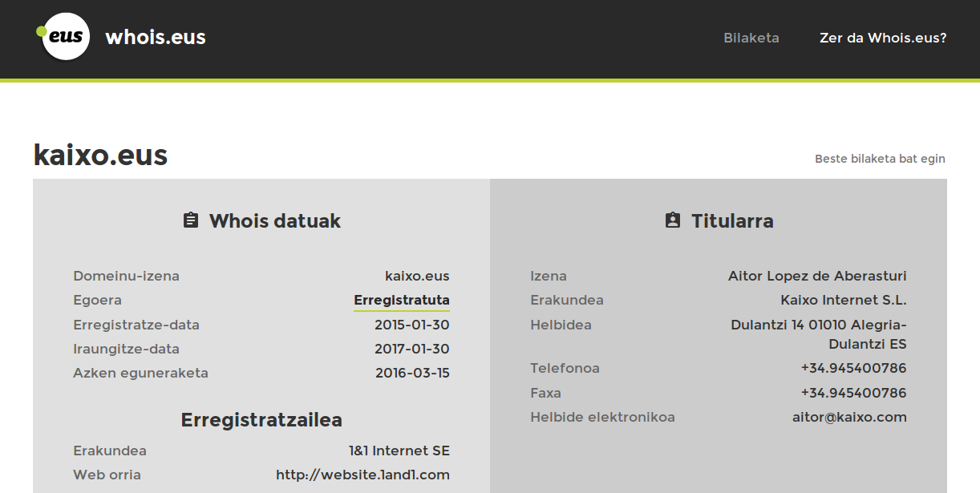Select the Whois datuak heading
The width and height of the screenshot is (980, 493).
(x=275, y=221)
